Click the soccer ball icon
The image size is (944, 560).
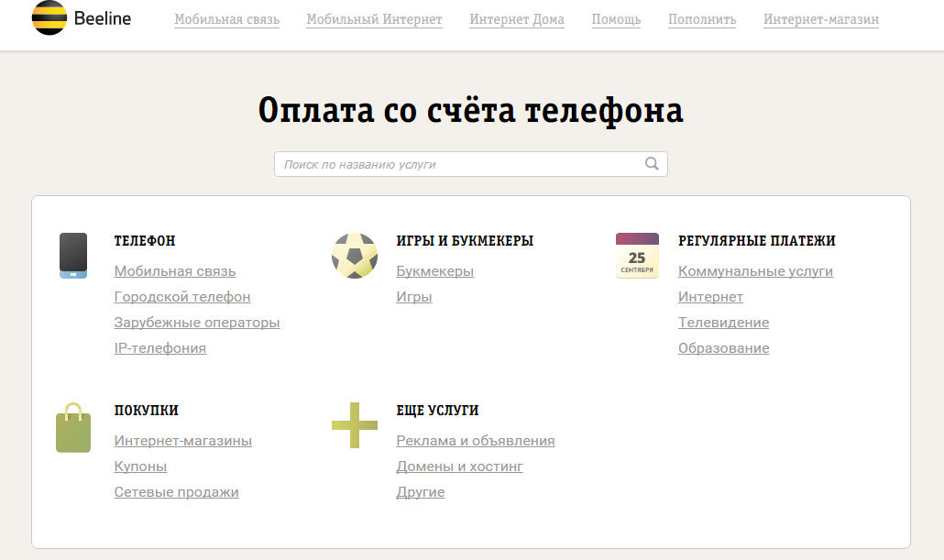point(354,256)
